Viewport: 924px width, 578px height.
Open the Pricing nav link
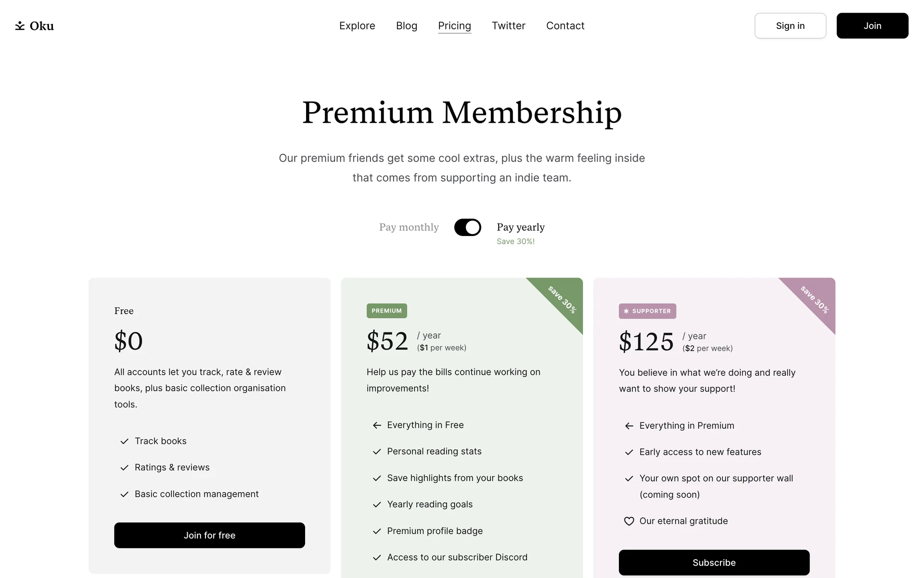(454, 26)
